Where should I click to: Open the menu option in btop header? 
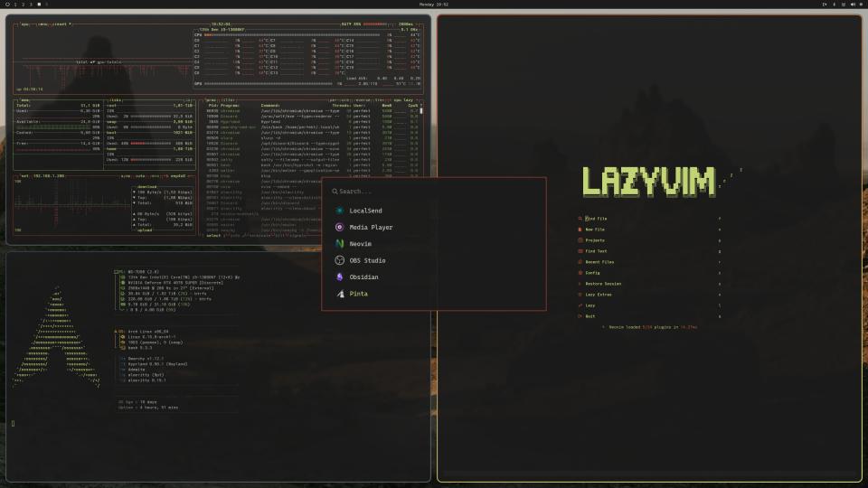[x=42, y=24]
